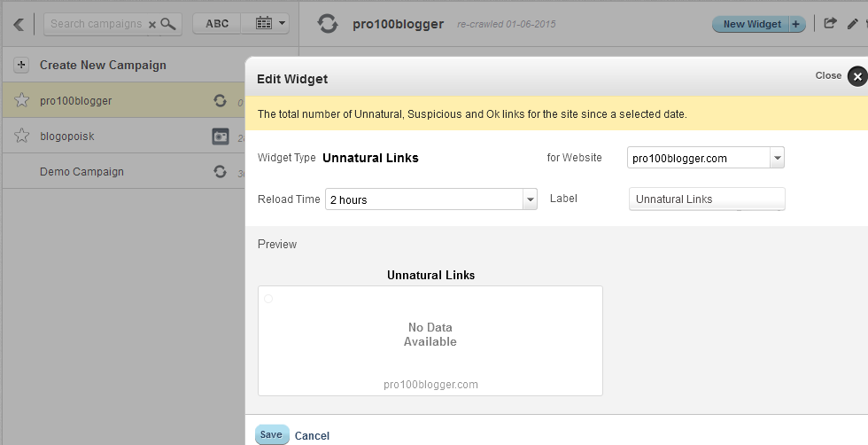Click the pencil edit icon in the top toolbar

[x=852, y=24]
